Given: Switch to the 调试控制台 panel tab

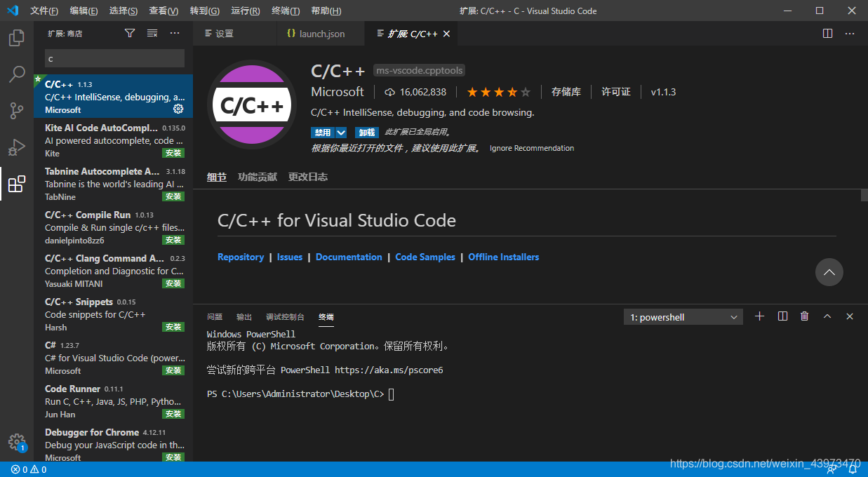Looking at the screenshot, I should point(285,317).
